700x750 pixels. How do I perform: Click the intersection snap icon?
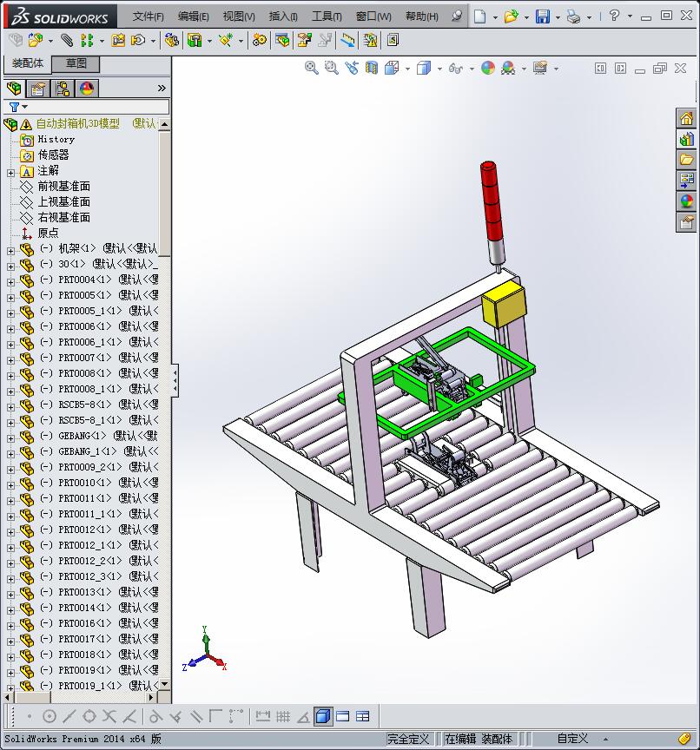[x=109, y=716]
